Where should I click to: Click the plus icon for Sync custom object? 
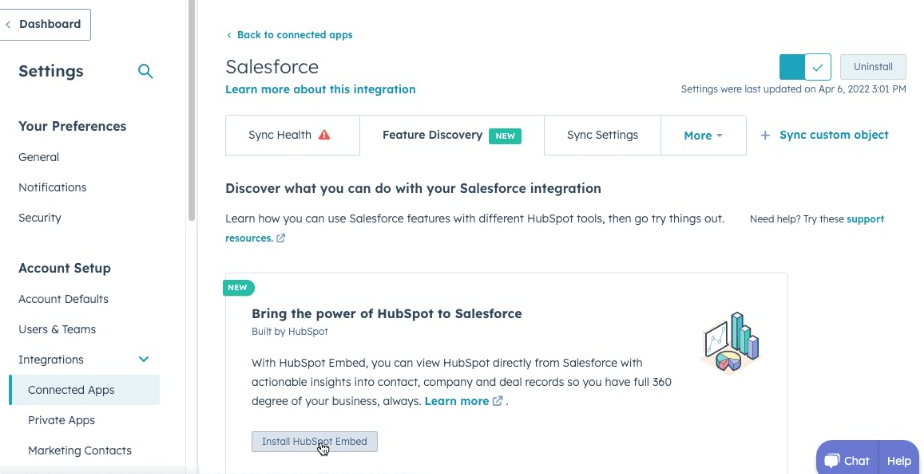[765, 135]
